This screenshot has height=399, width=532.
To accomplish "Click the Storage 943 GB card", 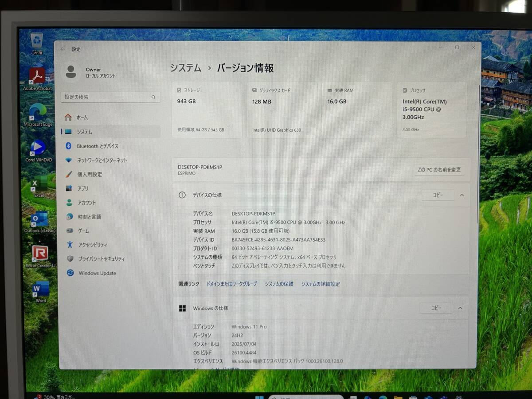I will click(x=207, y=110).
